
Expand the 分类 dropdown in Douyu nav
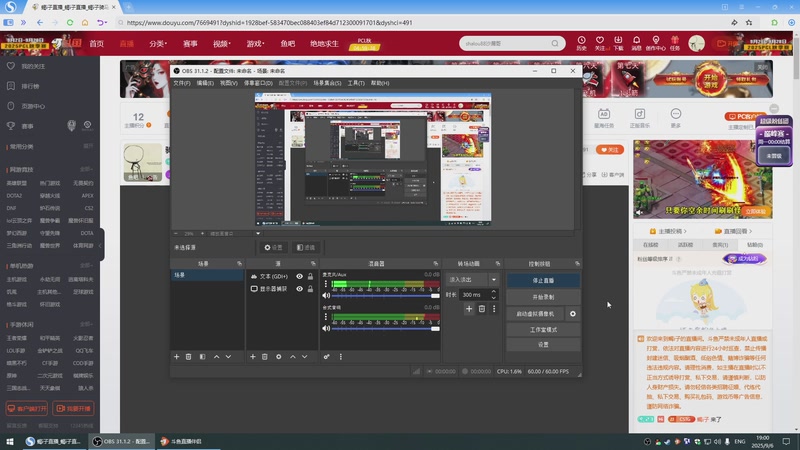(x=158, y=44)
